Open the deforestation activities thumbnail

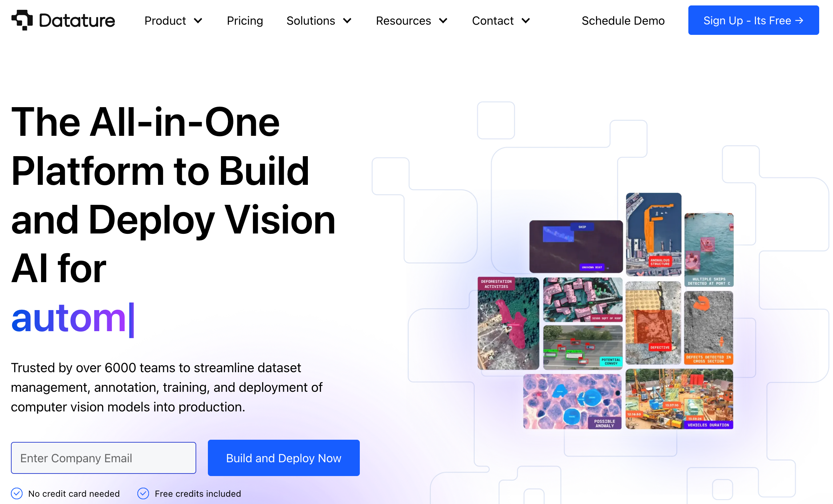click(x=508, y=321)
